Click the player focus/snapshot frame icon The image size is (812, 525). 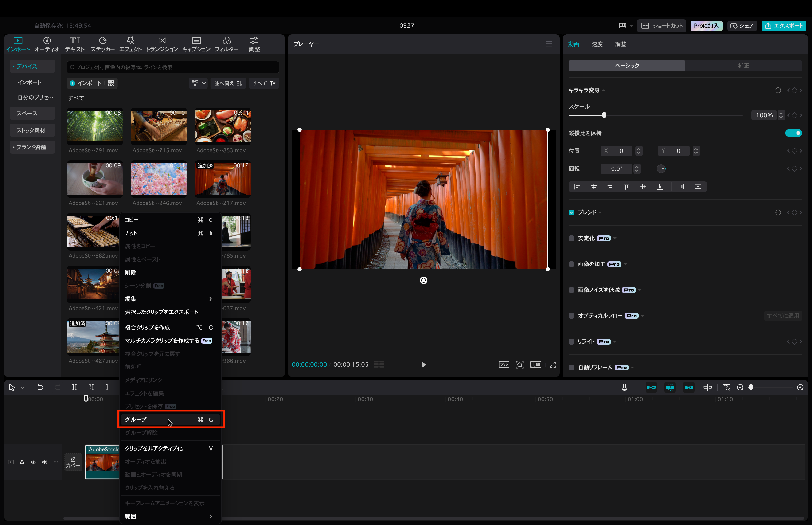[519, 365]
